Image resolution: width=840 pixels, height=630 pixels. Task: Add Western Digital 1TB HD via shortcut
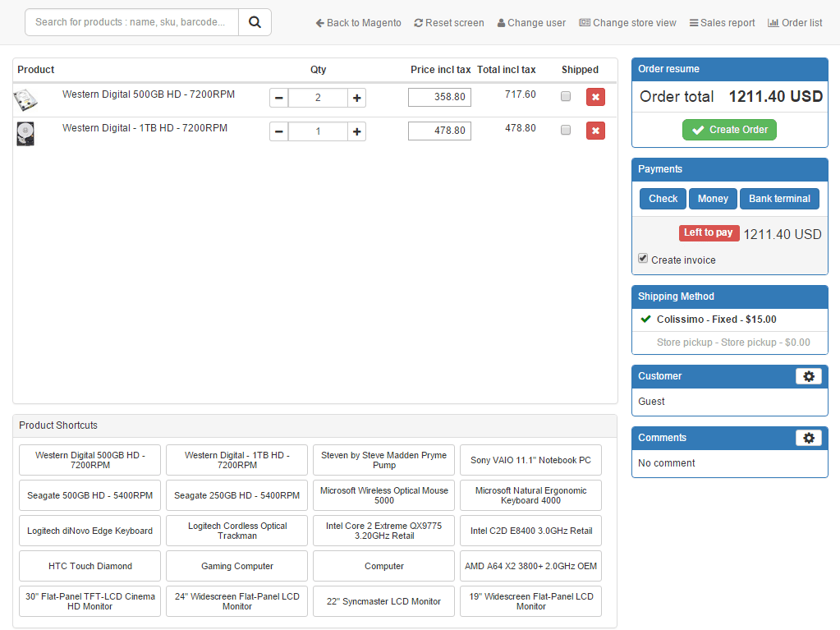(236, 460)
